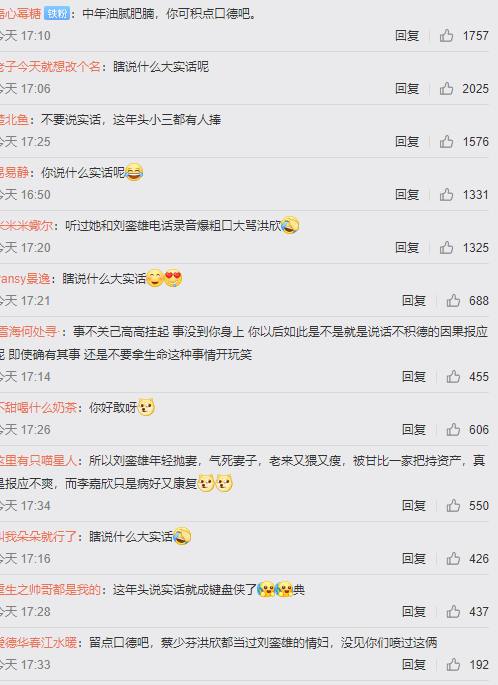
Task: Reply to the comment posted at 17:06
Action: 407,89
